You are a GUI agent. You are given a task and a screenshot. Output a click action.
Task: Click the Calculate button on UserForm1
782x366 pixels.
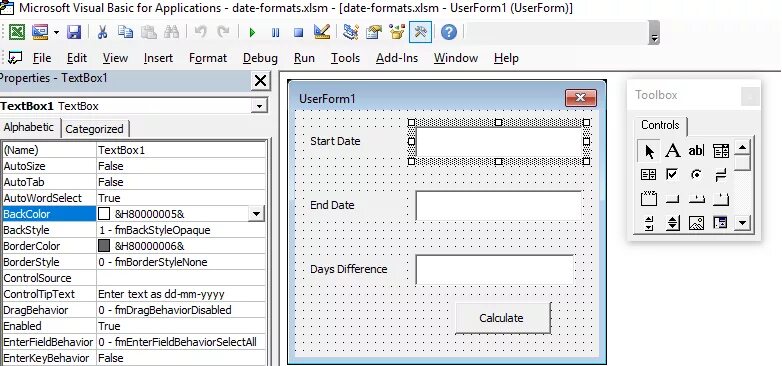503,318
